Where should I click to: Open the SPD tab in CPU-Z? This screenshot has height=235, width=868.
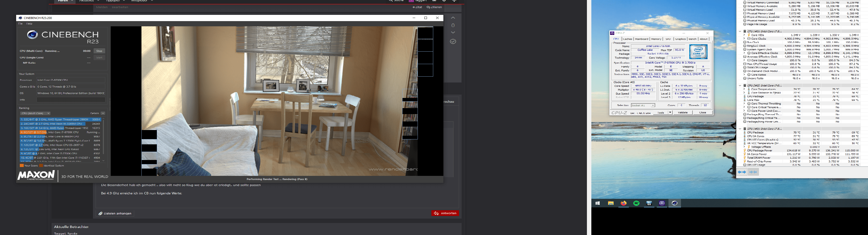[x=668, y=39]
